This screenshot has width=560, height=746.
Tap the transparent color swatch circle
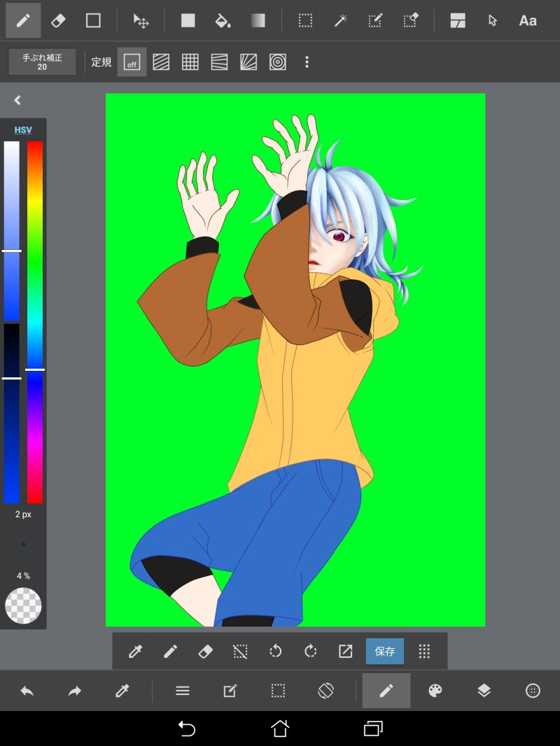point(23,605)
